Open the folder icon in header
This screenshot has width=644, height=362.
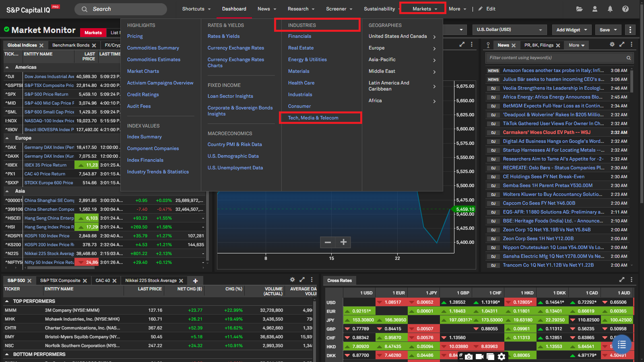pos(579,9)
